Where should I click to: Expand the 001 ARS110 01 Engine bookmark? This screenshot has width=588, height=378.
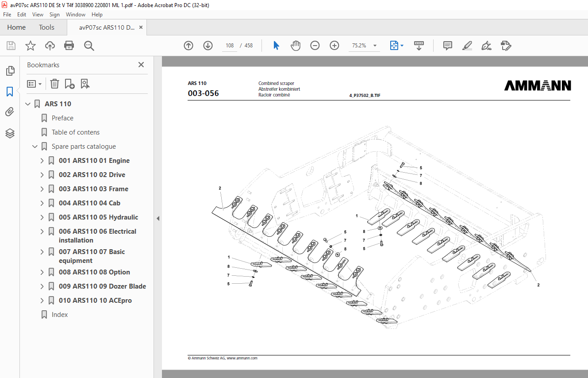point(42,161)
